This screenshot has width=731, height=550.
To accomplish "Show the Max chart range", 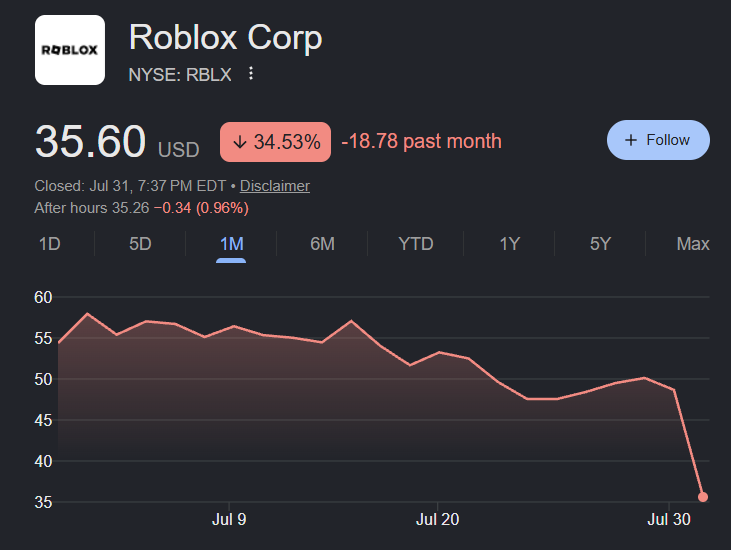I will [x=693, y=244].
